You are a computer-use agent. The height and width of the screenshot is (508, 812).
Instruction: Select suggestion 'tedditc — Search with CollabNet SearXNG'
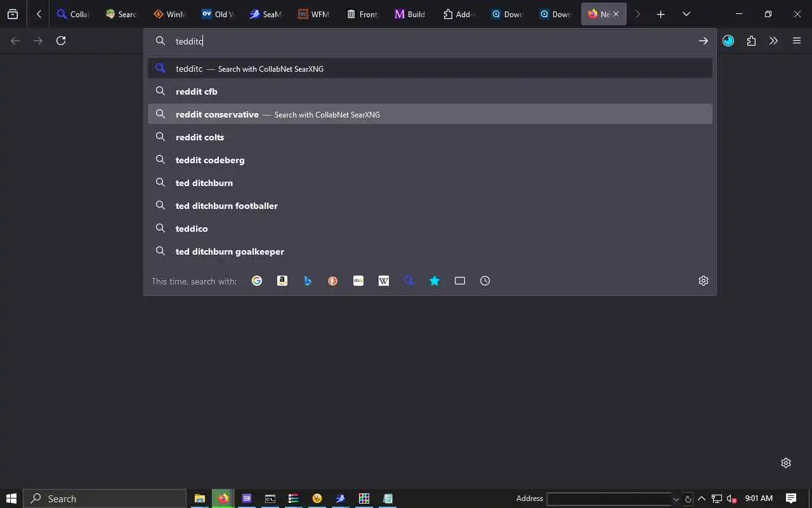click(x=430, y=69)
